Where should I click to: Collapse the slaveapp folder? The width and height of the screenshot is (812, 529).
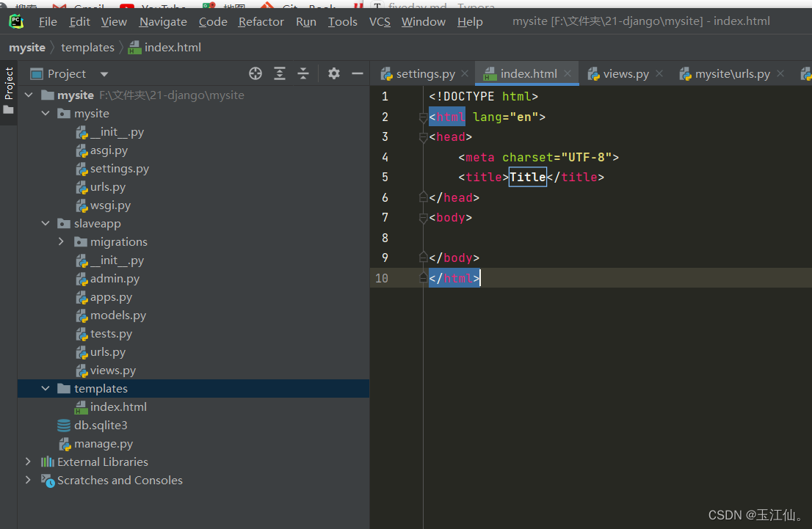(46, 224)
